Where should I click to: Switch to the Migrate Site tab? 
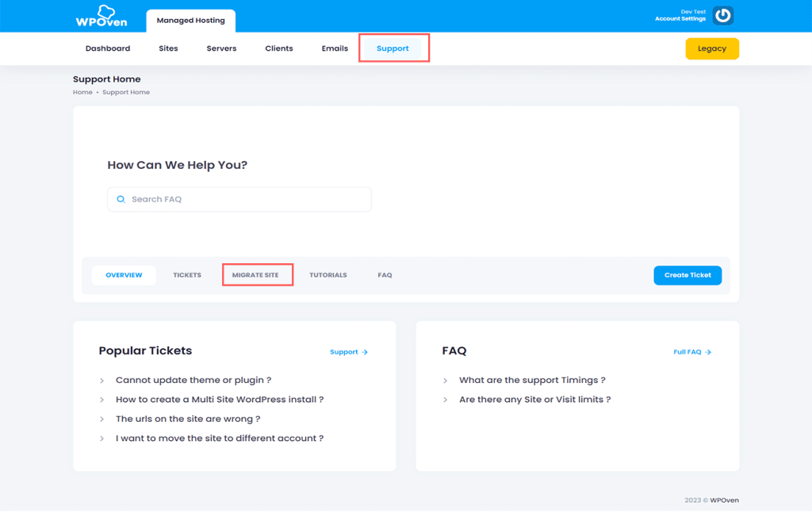click(258, 274)
